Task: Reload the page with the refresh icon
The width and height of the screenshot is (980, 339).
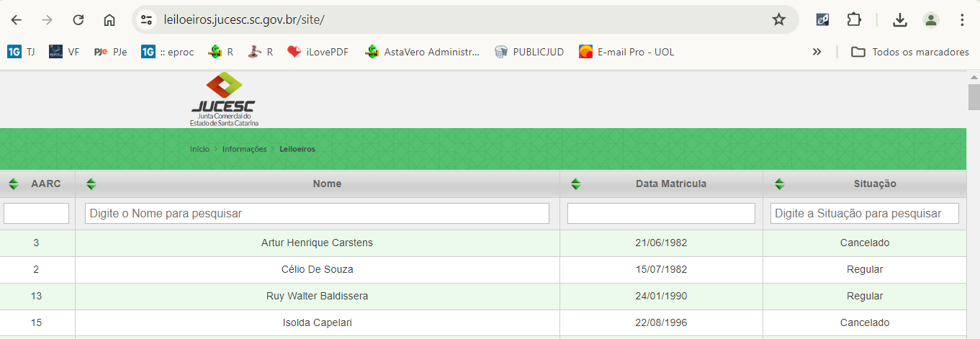Action: pyautogui.click(x=78, y=20)
